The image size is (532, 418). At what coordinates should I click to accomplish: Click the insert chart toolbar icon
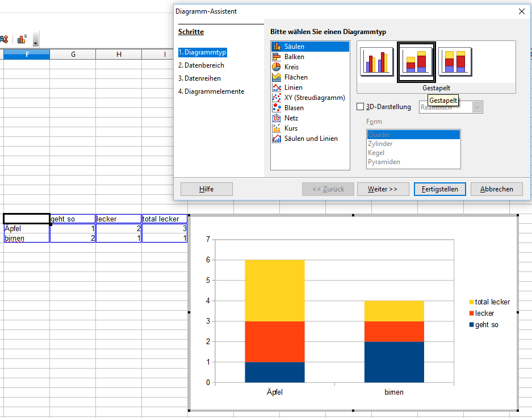(22, 39)
